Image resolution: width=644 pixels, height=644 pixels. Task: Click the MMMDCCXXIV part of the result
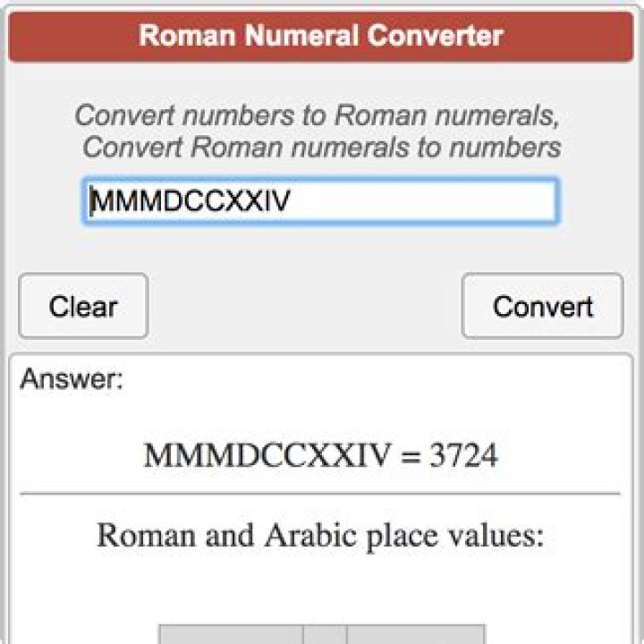tap(267, 455)
